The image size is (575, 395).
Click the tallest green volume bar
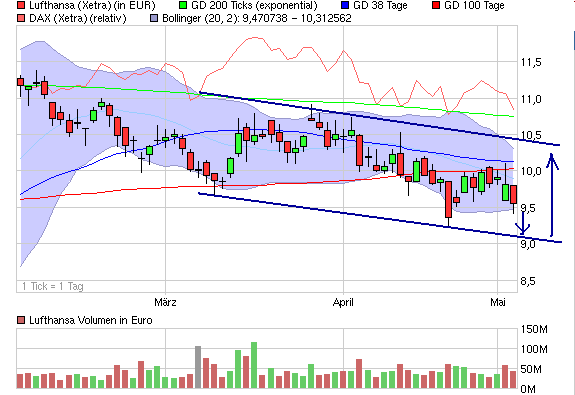[254, 365]
